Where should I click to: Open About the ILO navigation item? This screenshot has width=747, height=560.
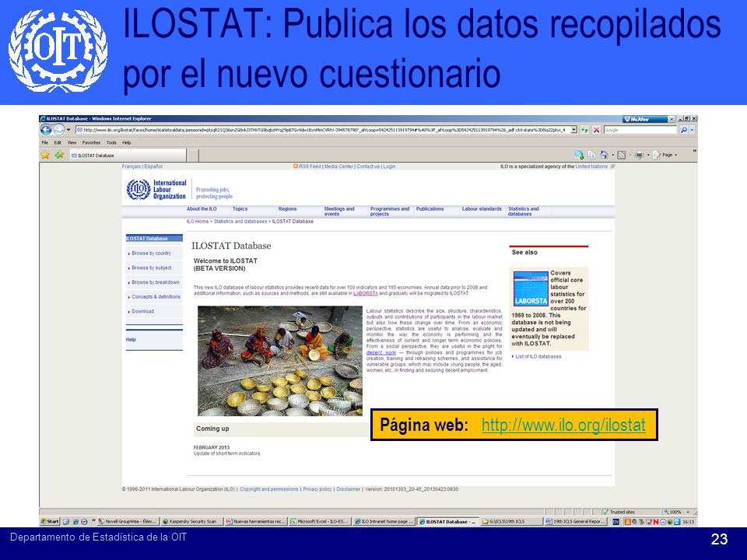pyautogui.click(x=202, y=208)
